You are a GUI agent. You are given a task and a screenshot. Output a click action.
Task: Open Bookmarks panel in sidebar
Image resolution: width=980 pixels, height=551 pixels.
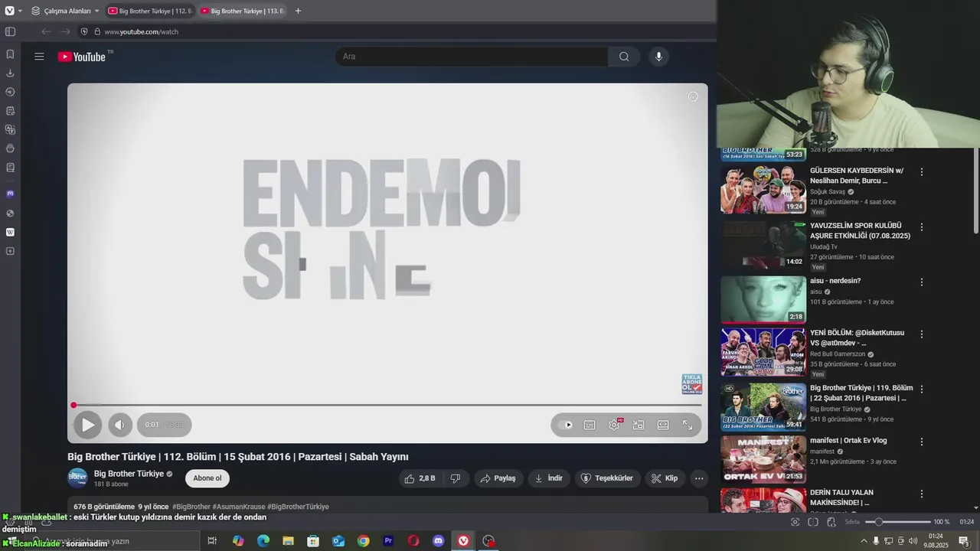pyautogui.click(x=10, y=54)
